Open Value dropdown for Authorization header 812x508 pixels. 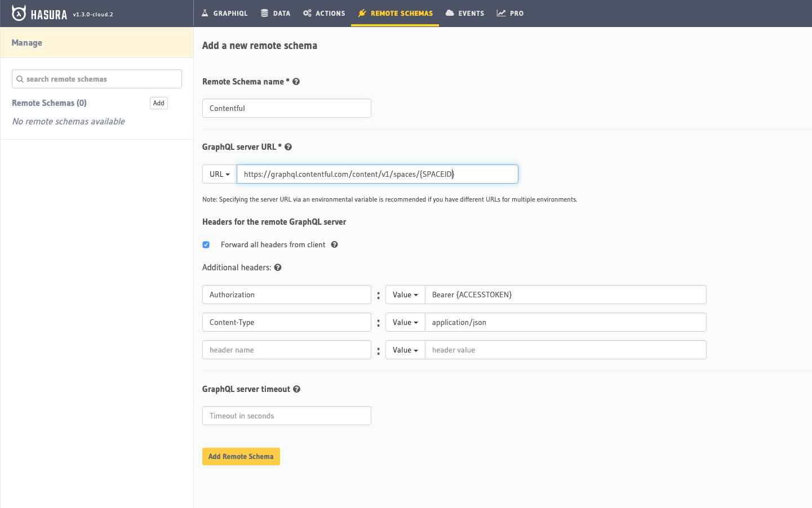pos(405,295)
